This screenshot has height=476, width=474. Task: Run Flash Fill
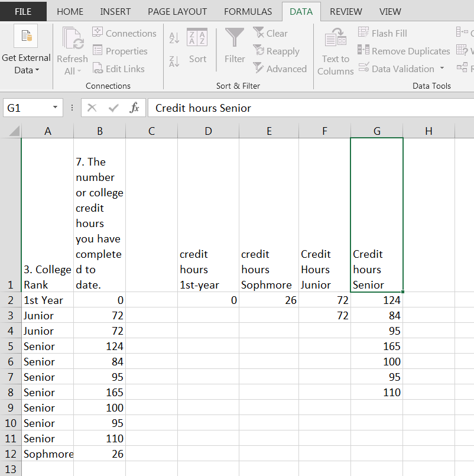tap(382, 33)
